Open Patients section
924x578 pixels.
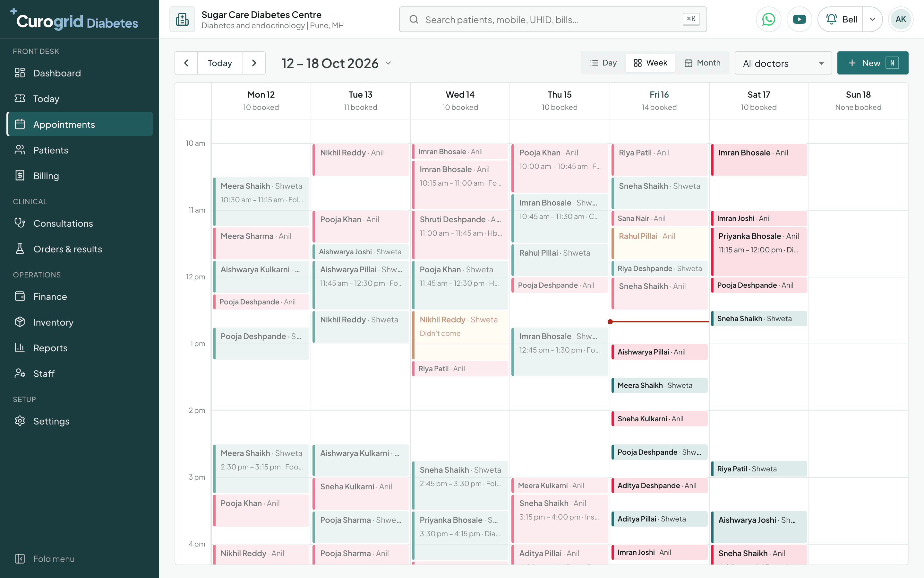(x=80, y=150)
